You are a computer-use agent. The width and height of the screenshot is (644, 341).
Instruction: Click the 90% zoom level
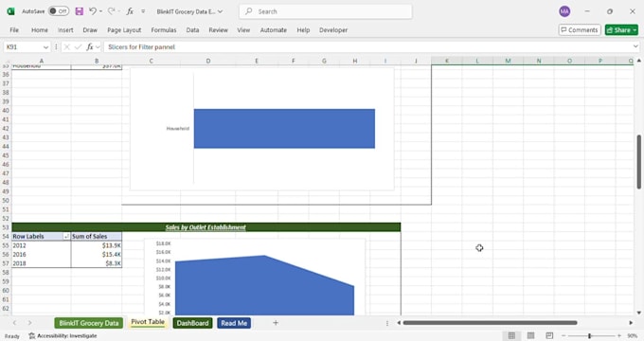pos(633,335)
